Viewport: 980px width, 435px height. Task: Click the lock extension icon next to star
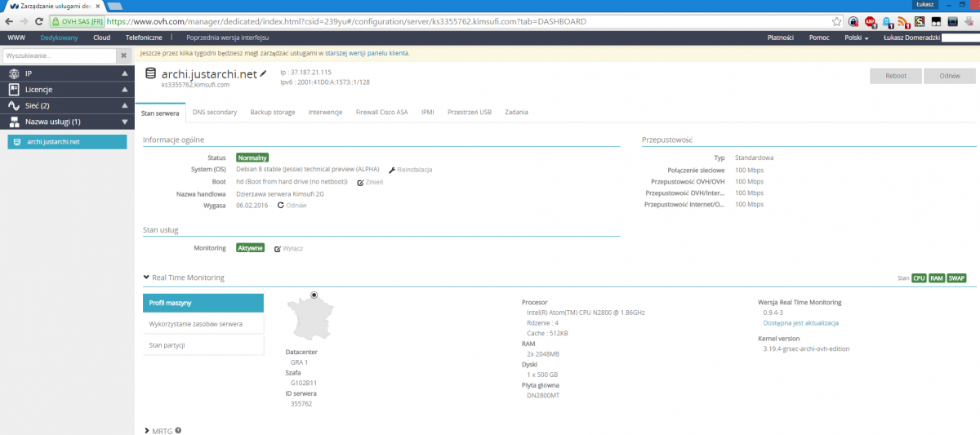point(854,22)
